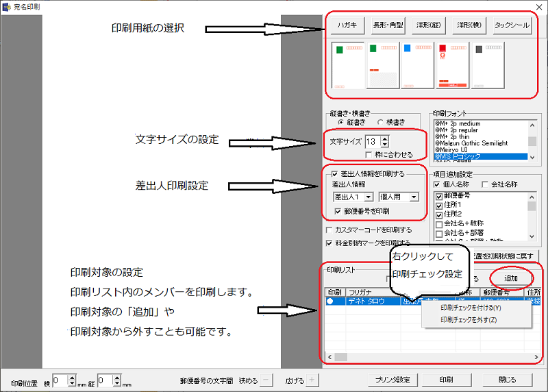This screenshot has height=392, width=548.
Task: Decrease 文字サイズ with the down arrow
Action: point(385,145)
